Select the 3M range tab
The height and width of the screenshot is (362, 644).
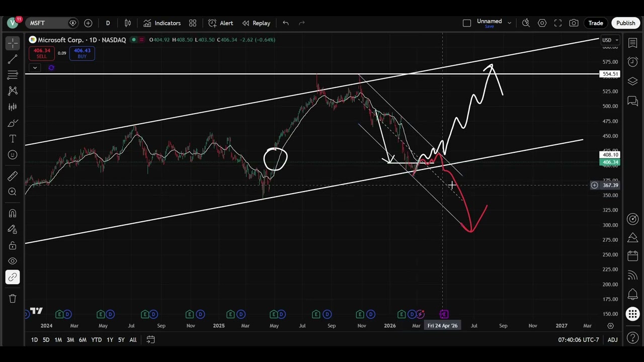[70, 340]
